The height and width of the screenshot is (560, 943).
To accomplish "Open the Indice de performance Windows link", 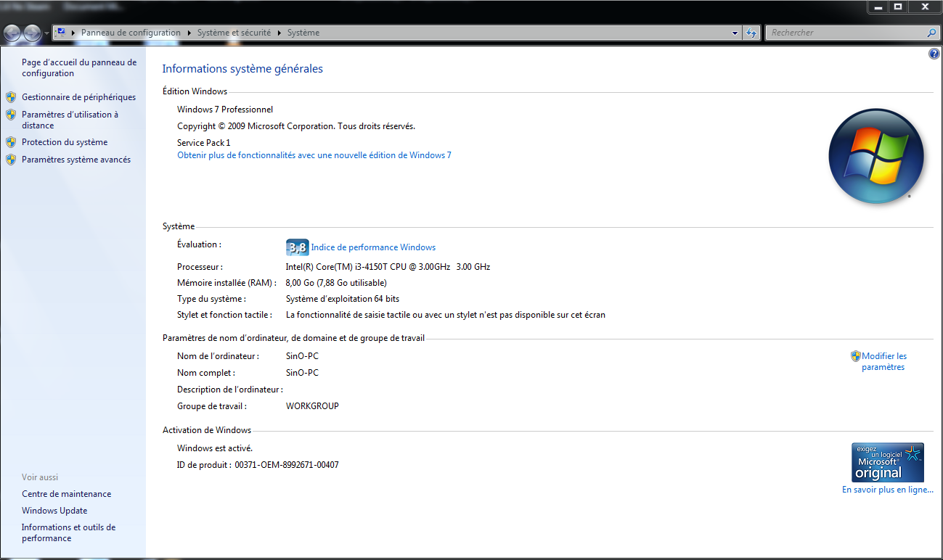I will click(x=373, y=247).
